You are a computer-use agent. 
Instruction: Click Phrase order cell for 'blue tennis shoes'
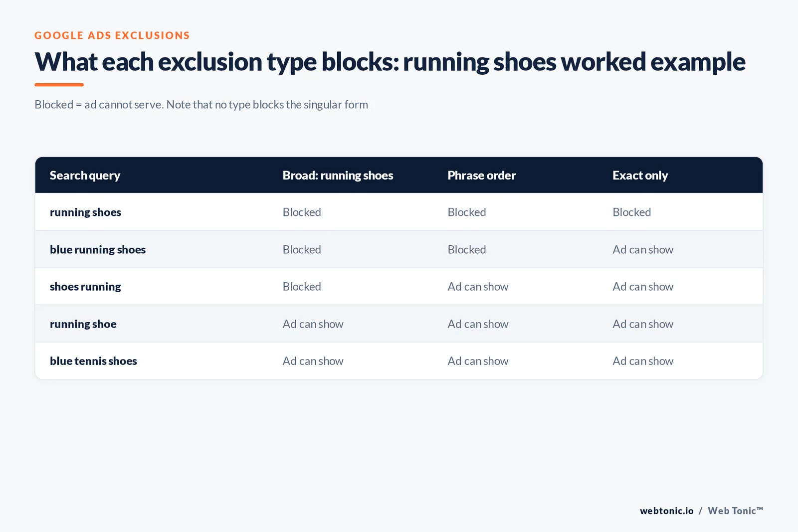(x=478, y=361)
